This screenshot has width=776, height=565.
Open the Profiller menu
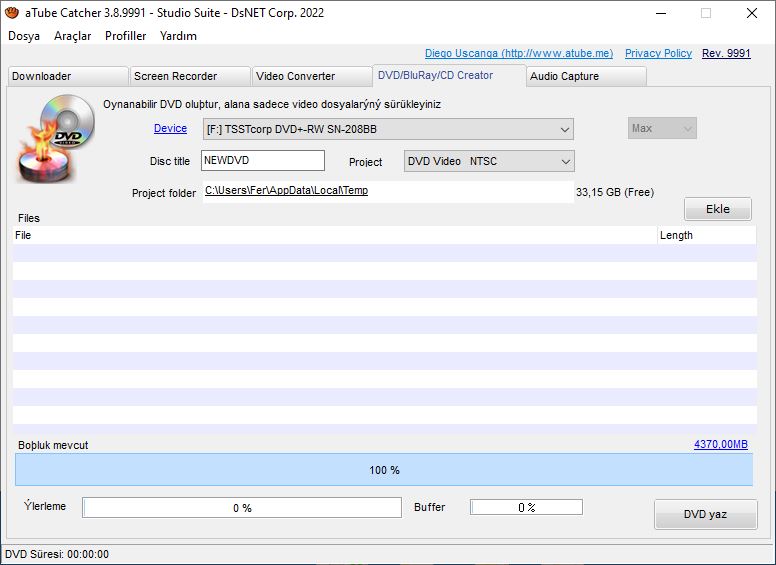pos(126,36)
